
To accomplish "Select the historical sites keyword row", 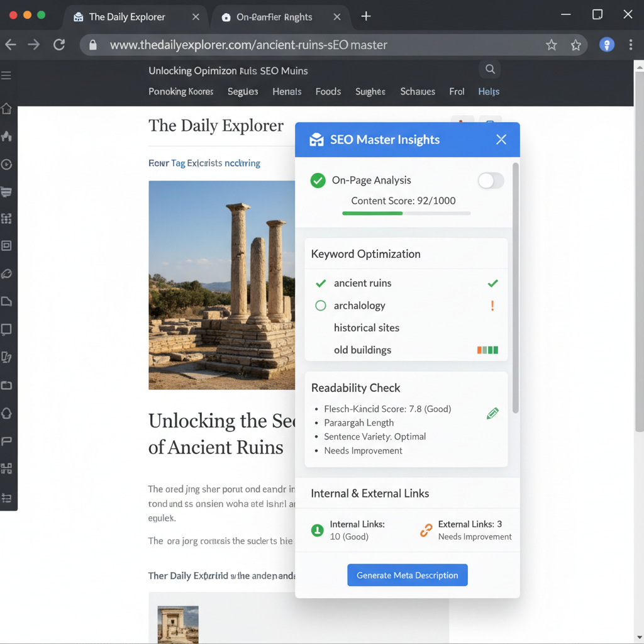I will [406, 328].
